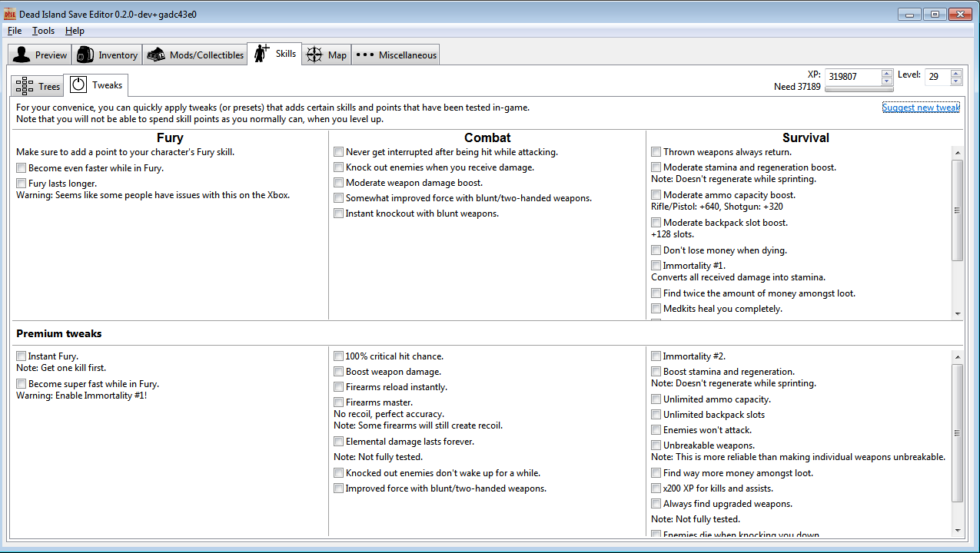The image size is (980, 553).
Task: Decrease Level with the down arrow
Action: [x=956, y=81]
